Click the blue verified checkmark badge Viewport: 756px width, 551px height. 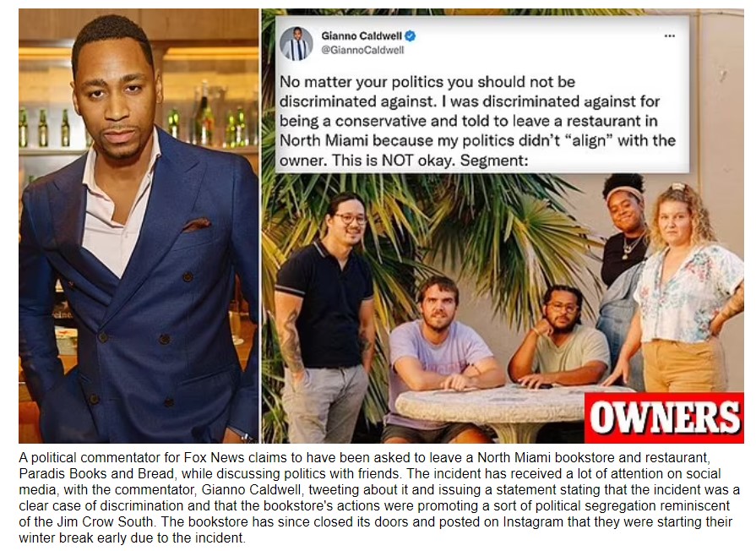click(410, 35)
